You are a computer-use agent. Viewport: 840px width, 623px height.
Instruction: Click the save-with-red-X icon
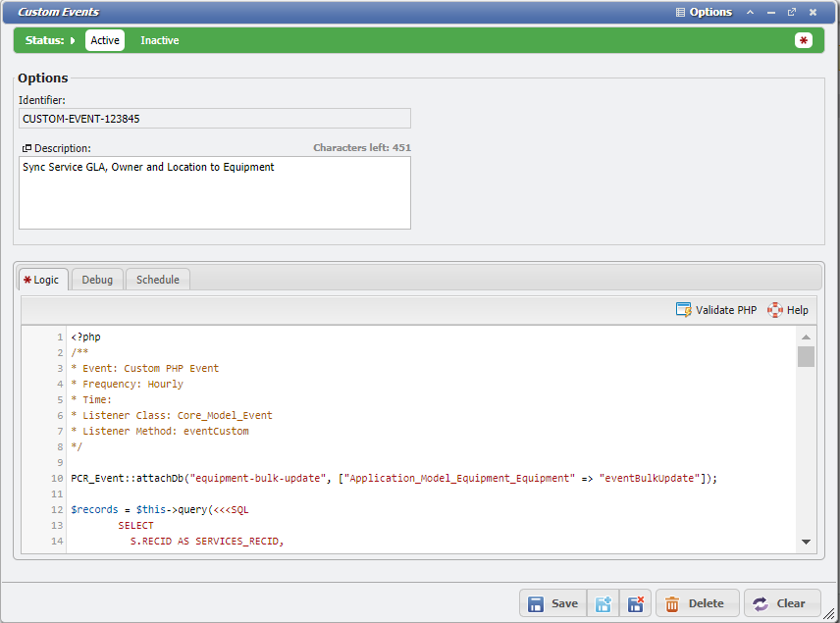[x=635, y=603]
